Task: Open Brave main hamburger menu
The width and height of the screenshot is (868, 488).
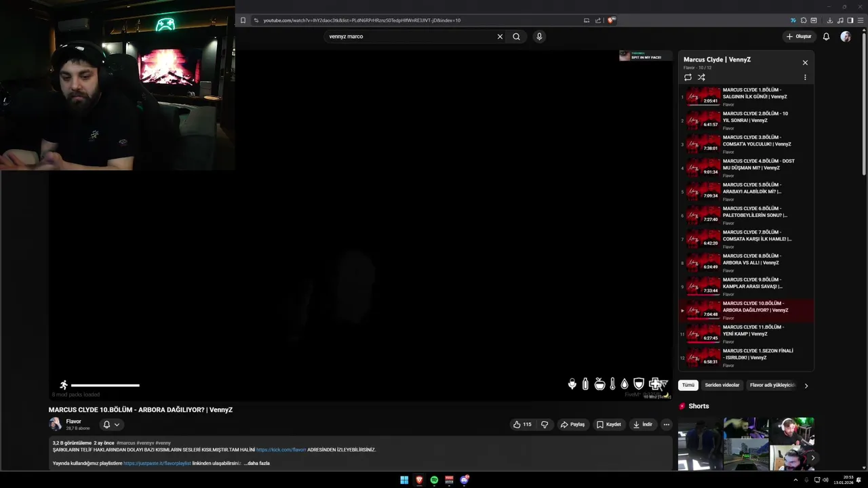Action: pos(860,20)
